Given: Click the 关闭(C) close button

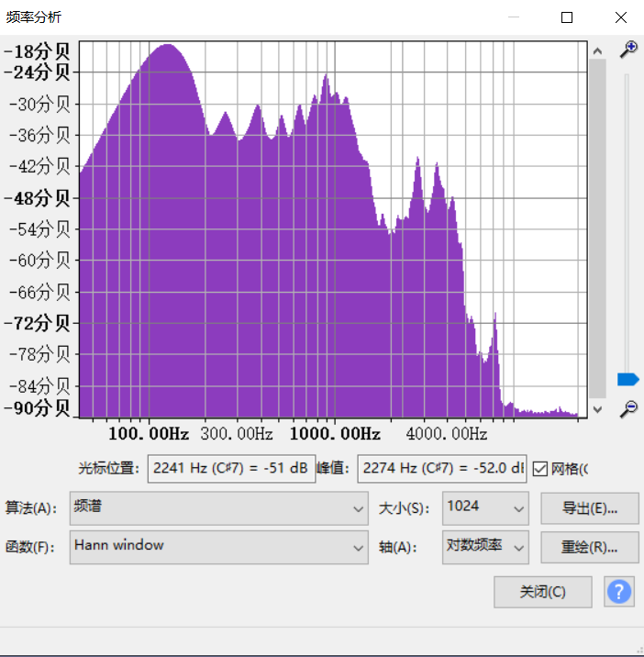Looking at the screenshot, I should tap(542, 592).
